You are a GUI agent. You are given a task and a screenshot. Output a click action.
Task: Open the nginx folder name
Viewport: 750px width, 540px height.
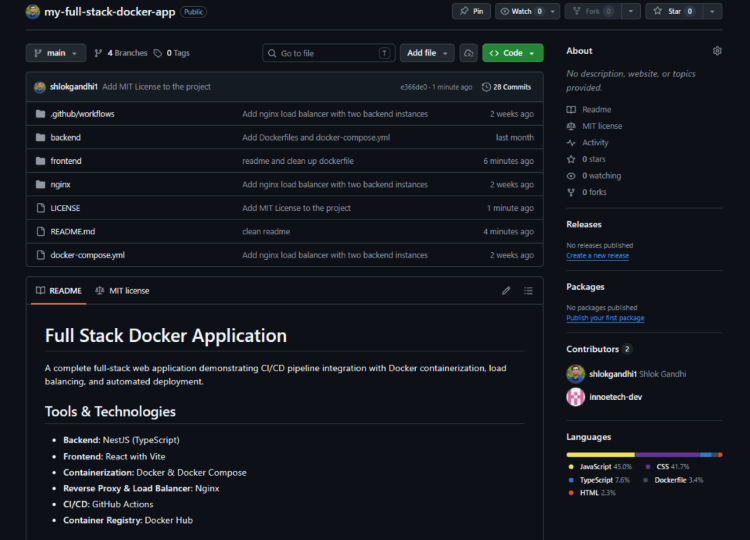click(60, 184)
